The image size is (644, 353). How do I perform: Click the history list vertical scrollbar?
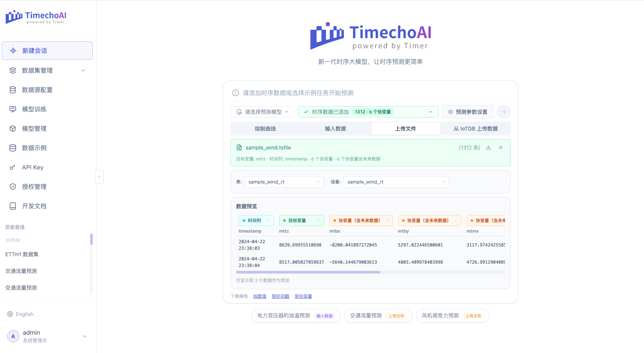click(x=91, y=239)
